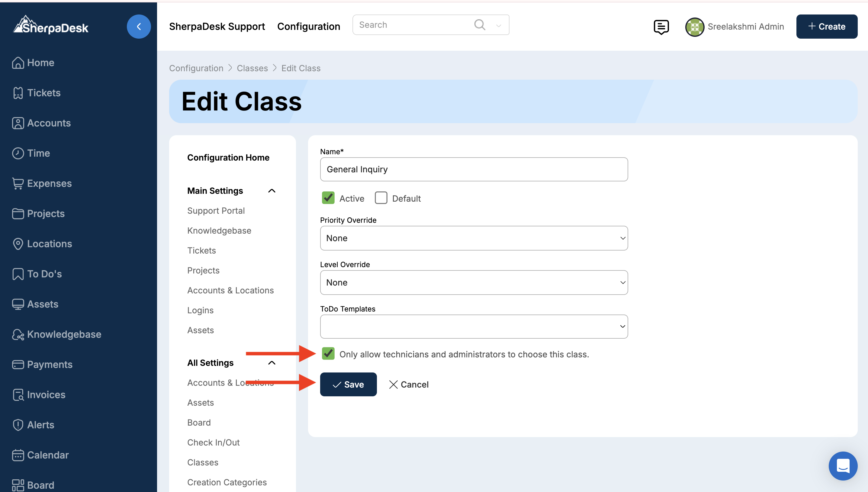Toggle technicians-and-administrators-only checkbox

[x=328, y=354]
